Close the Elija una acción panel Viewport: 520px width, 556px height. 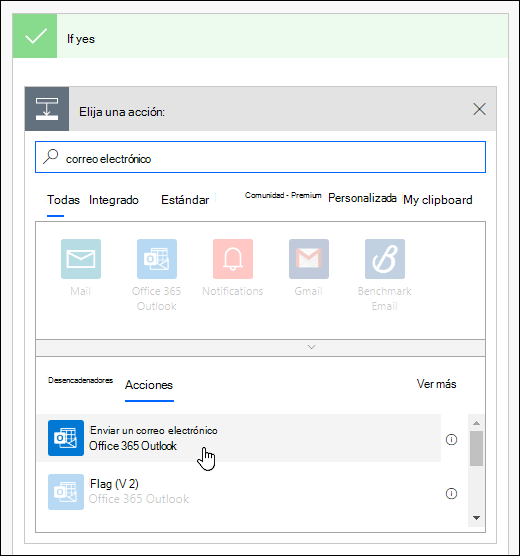(x=479, y=109)
